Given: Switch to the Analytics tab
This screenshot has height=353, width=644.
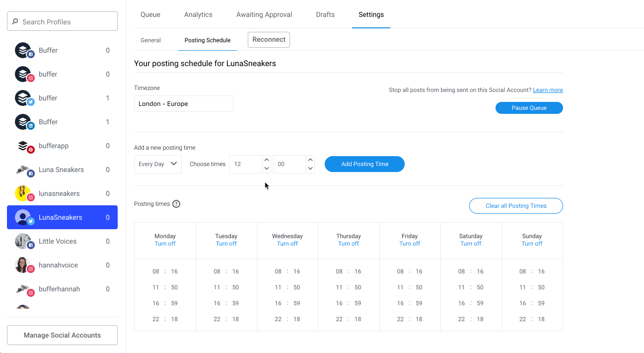Looking at the screenshot, I should [198, 14].
